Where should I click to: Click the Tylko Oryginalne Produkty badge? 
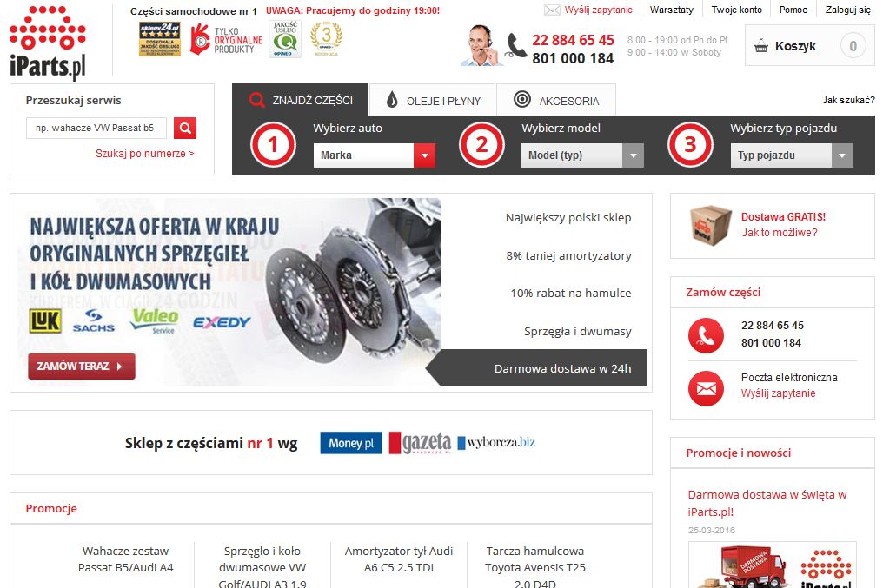coord(226,39)
